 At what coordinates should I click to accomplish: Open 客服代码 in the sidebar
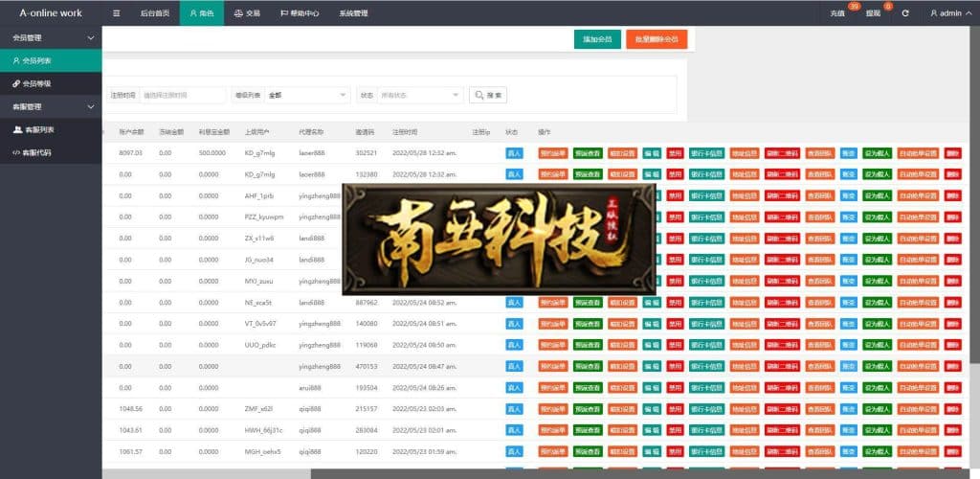click(51, 152)
